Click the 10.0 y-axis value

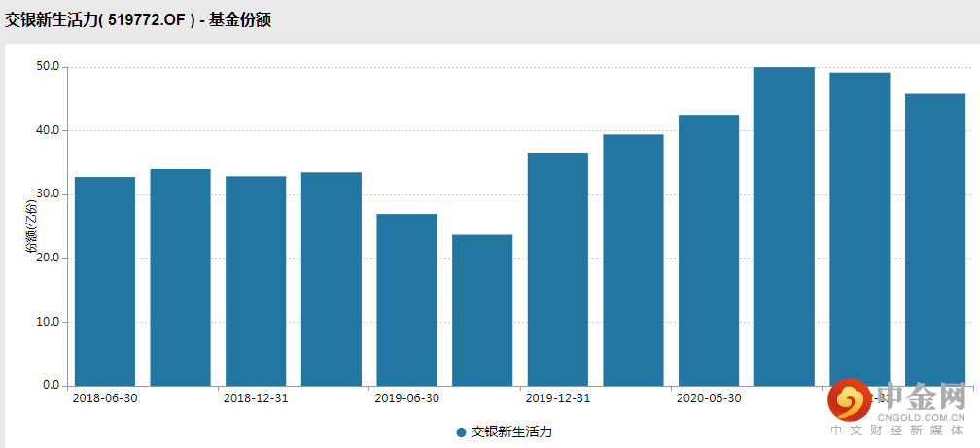[x=49, y=321]
